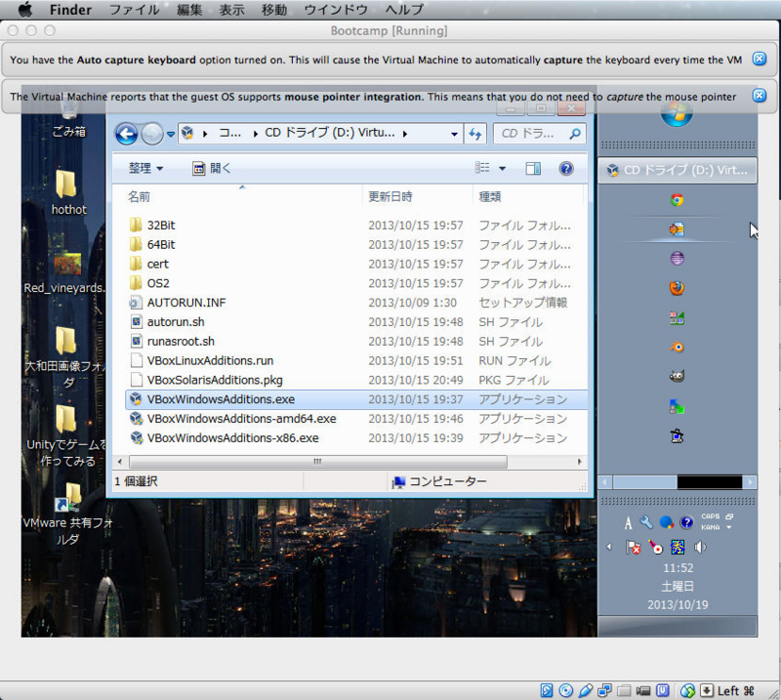This screenshot has height=700, width=781.
Task: Click the Action Center flag tray icon
Action: point(633,548)
